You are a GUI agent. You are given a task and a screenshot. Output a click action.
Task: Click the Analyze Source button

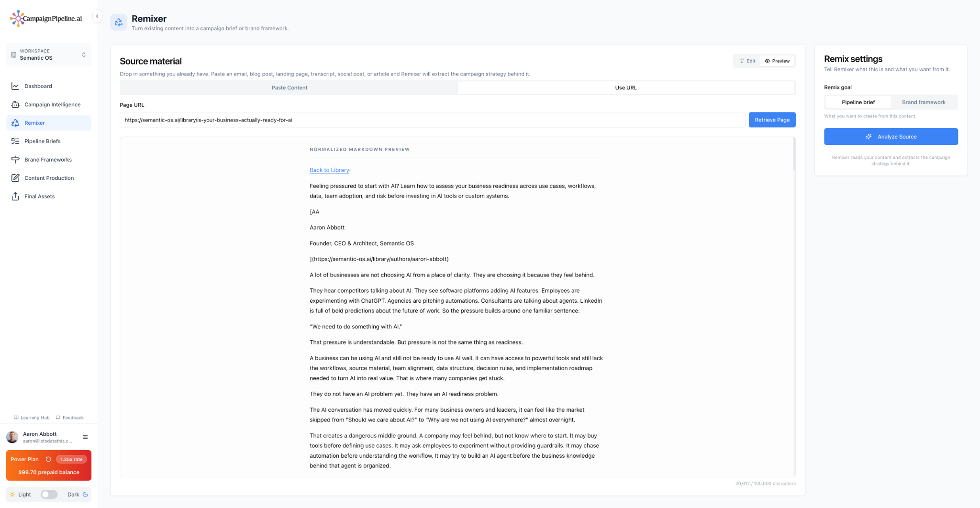pyautogui.click(x=891, y=136)
